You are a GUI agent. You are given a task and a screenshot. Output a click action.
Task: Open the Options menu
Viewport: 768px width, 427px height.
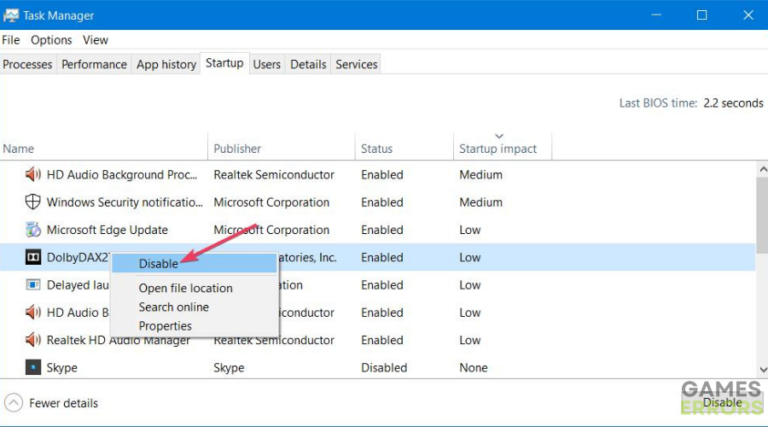click(51, 40)
